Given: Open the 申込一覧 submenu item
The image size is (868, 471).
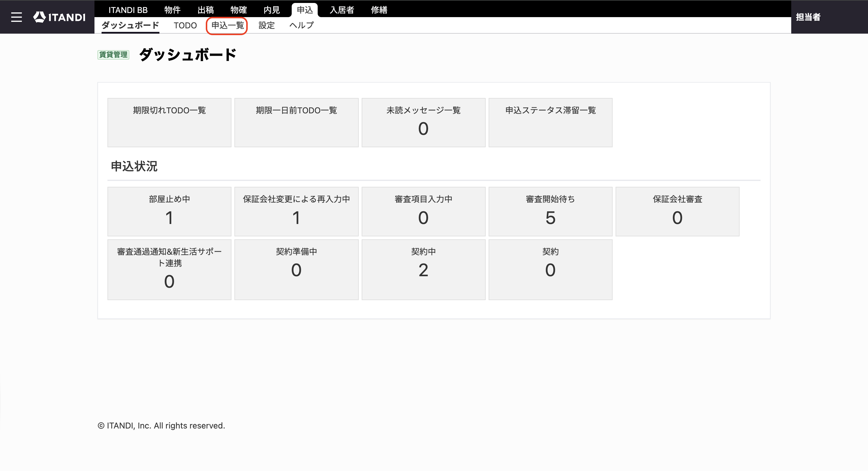Looking at the screenshot, I should point(227,25).
